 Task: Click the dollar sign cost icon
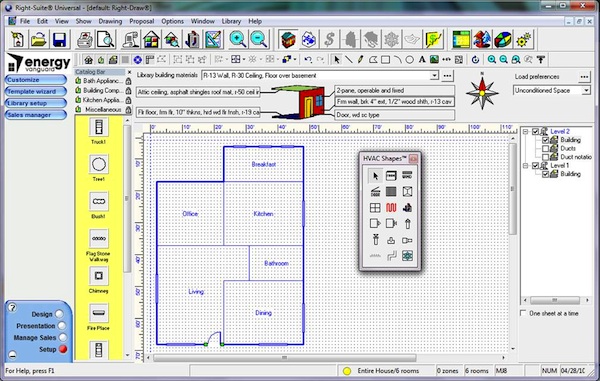[329, 39]
